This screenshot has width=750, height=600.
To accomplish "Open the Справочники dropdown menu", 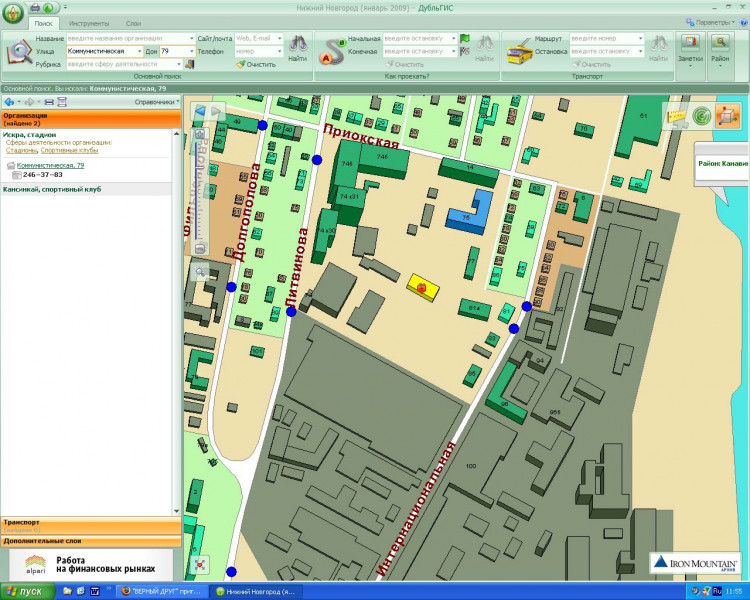I will (155, 102).
